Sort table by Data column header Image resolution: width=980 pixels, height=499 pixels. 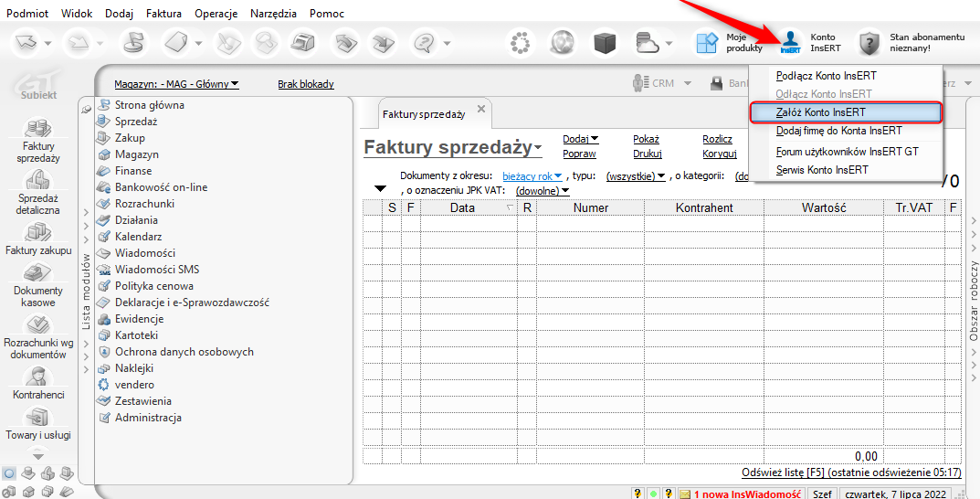(x=469, y=207)
